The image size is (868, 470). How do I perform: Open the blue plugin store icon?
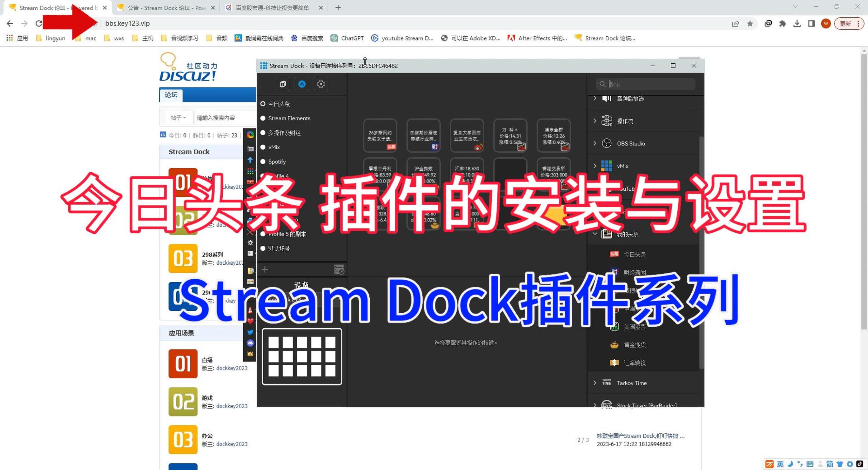pos(302,84)
